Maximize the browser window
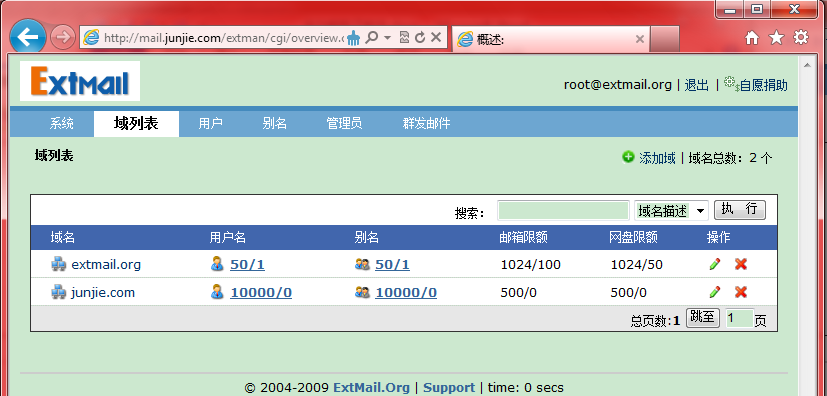Image resolution: width=827 pixels, height=396 pixels. pos(757,8)
